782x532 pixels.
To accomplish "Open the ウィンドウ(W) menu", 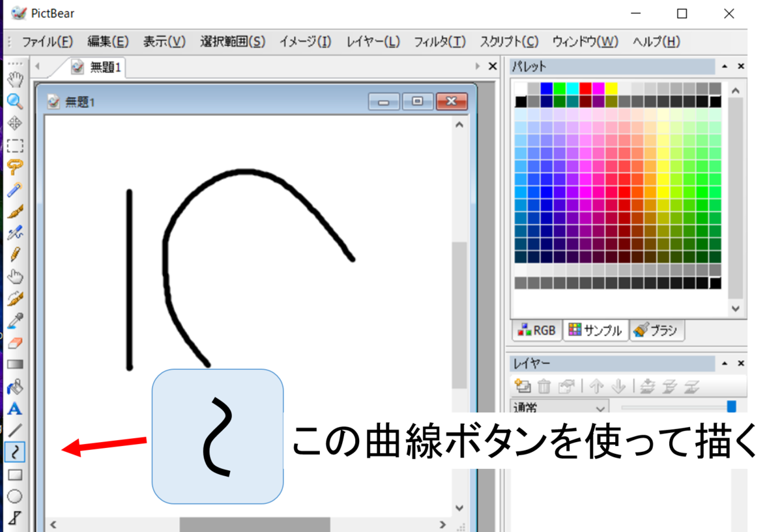I will pos(585,42).
